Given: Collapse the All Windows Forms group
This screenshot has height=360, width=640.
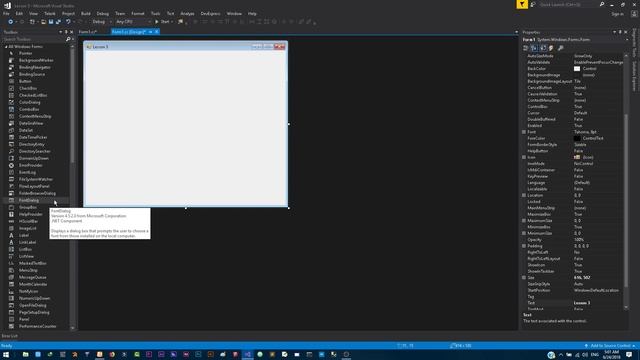Looking at the screenshot, I should 6,47.
